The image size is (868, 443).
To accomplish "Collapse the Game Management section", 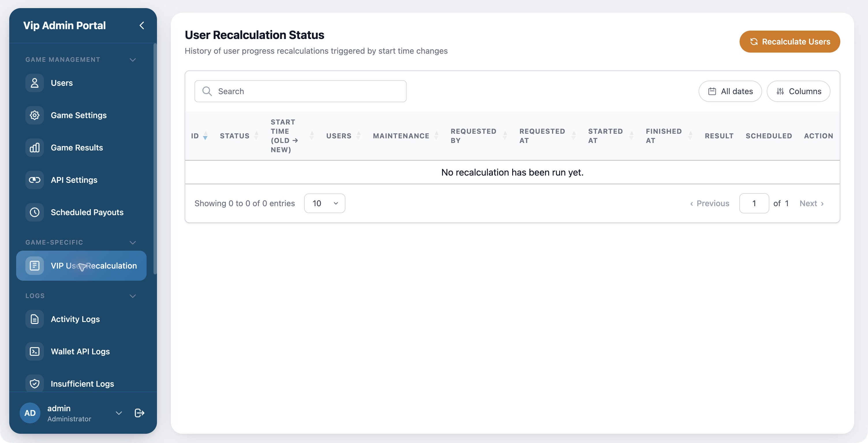I will point(133,60).
